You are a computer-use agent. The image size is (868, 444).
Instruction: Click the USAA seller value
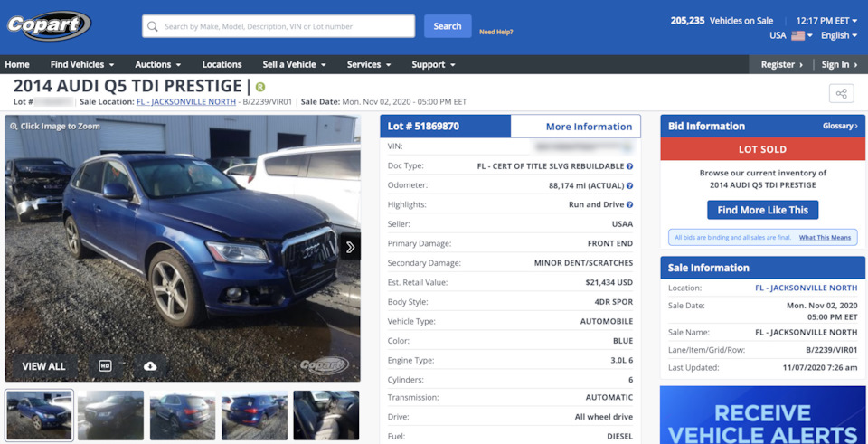coord(622,224)
